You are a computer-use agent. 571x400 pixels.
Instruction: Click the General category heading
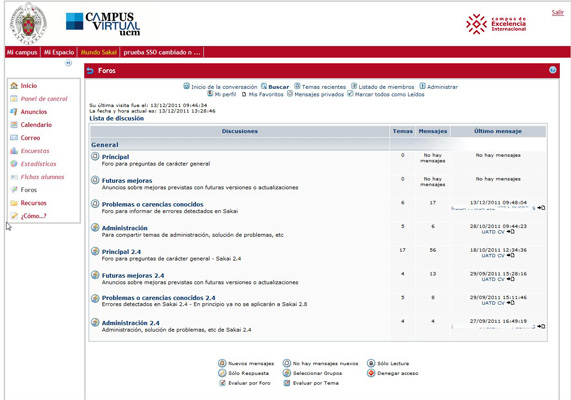click(105, 145)
